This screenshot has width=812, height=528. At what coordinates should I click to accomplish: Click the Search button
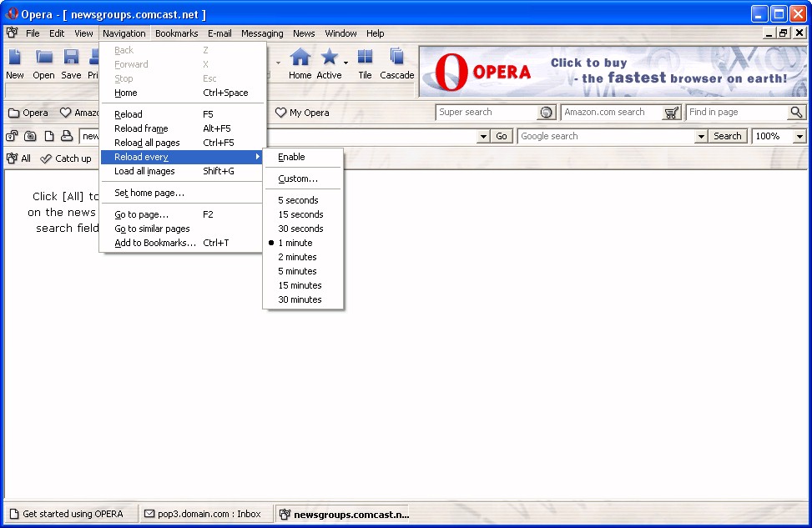click(728, 137)
